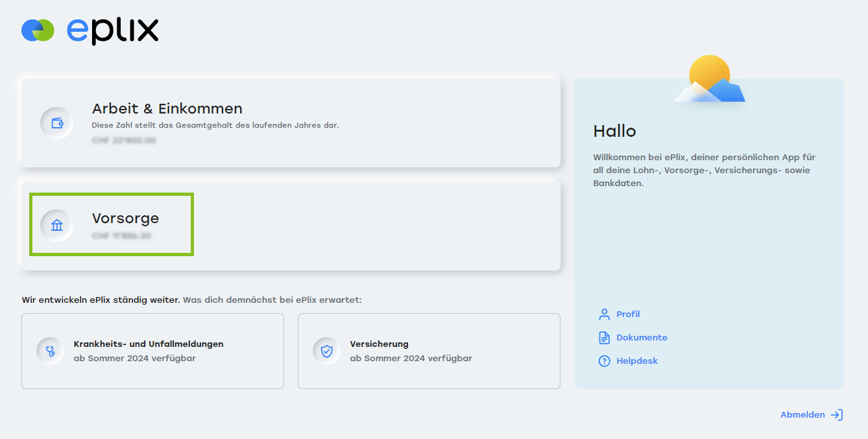
Task: Open the Arbeit & Einkommen heading
Action: [x=167, y=108]
